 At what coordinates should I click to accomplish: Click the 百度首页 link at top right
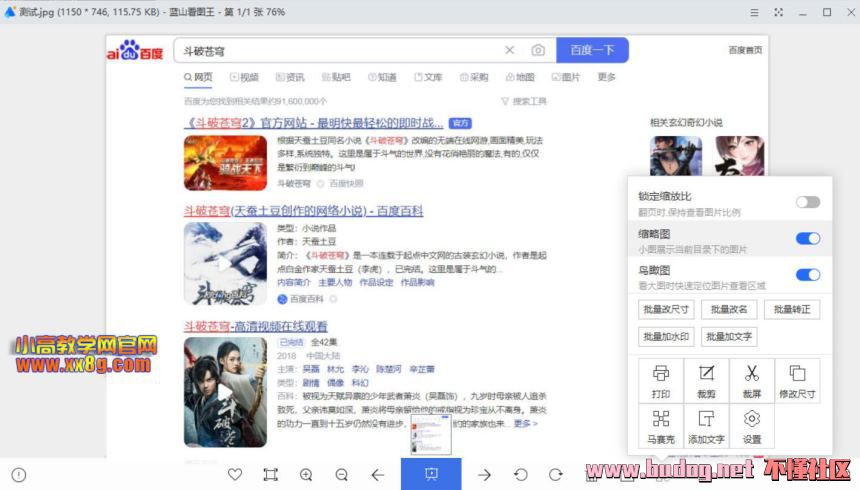(745, 50)
